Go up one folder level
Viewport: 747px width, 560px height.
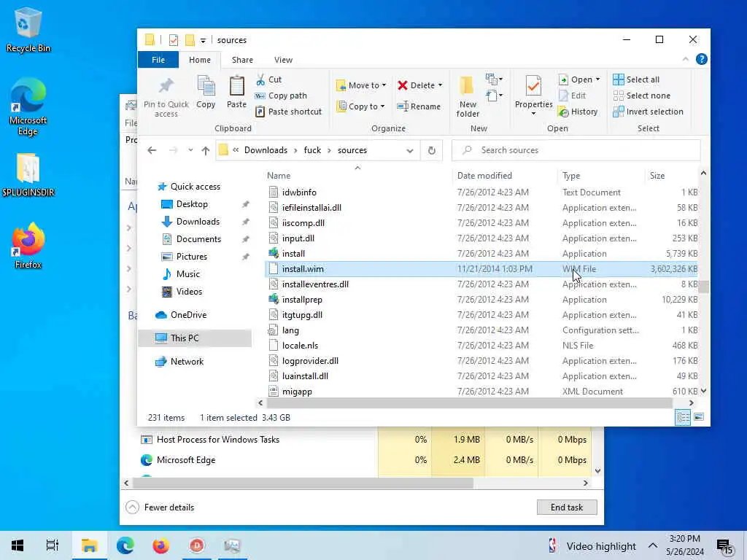(x=205, y=150)
